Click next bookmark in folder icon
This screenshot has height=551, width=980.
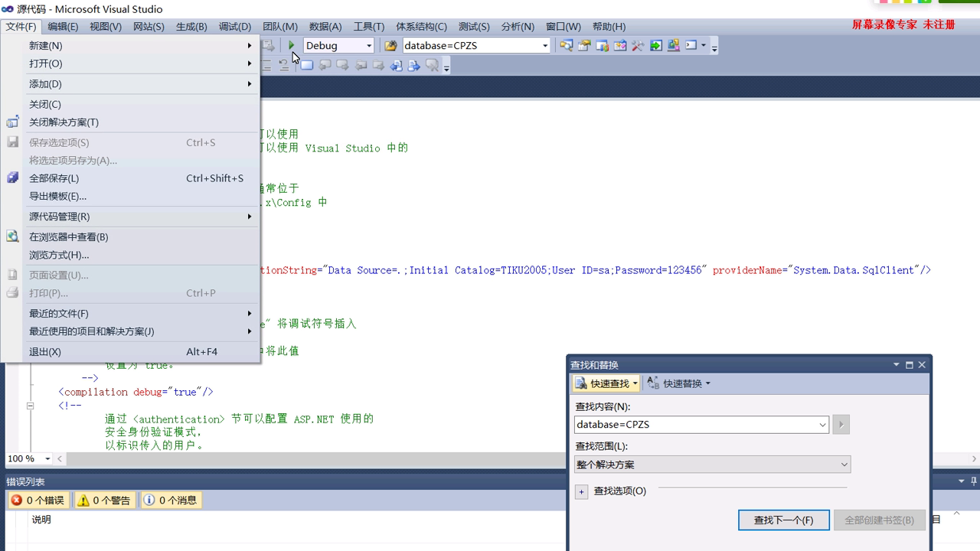pyautogui.click(x=378, y=66)
